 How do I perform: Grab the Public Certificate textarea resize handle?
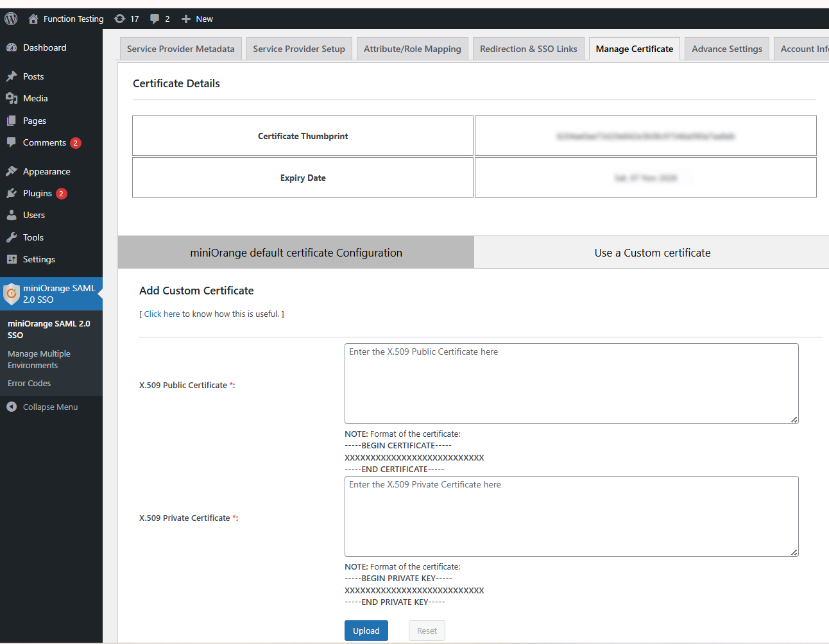tap(794, 419)
